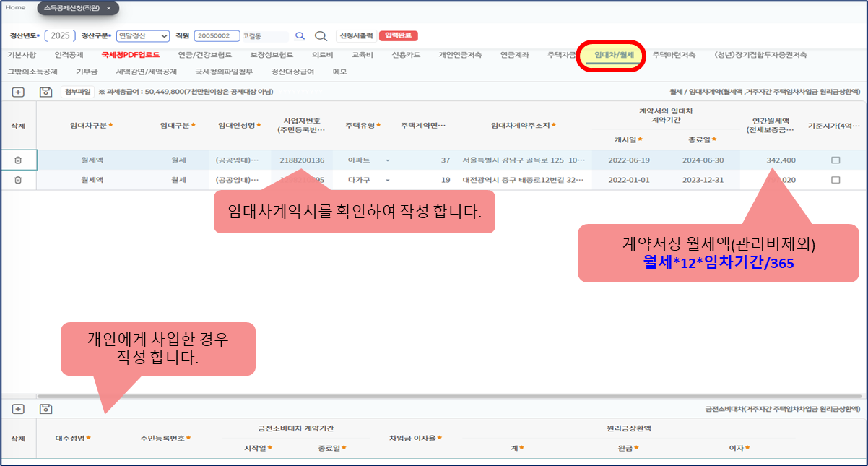The height and width of the screenshot is (466, 868).
Task: Open (청년)장기집합투자증권저축 tab
Action: point(760,54)
